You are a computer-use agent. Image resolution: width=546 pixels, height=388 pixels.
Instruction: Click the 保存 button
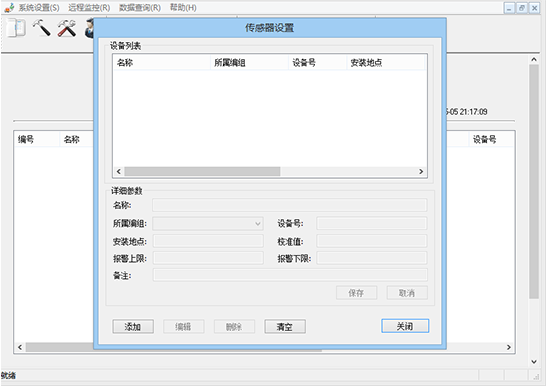(x=356, y=293)
